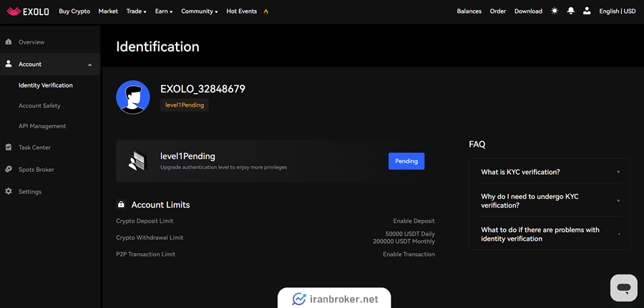Click the '200000 USDT Monthly' value

click(x=404, y=241)
